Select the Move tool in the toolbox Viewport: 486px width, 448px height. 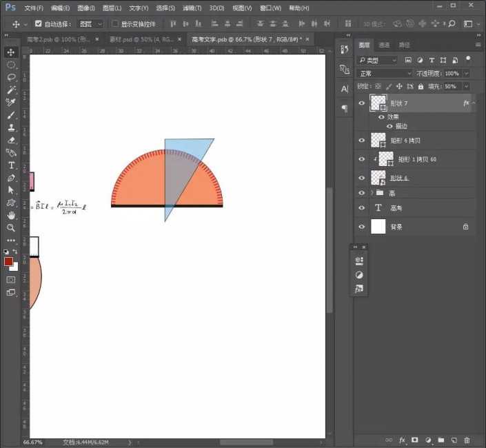pos(11,52)
